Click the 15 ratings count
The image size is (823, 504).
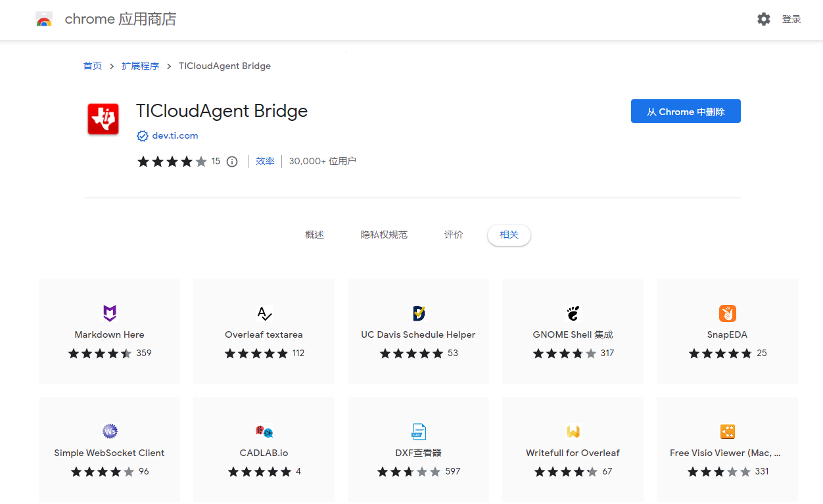tap(216, 162)
